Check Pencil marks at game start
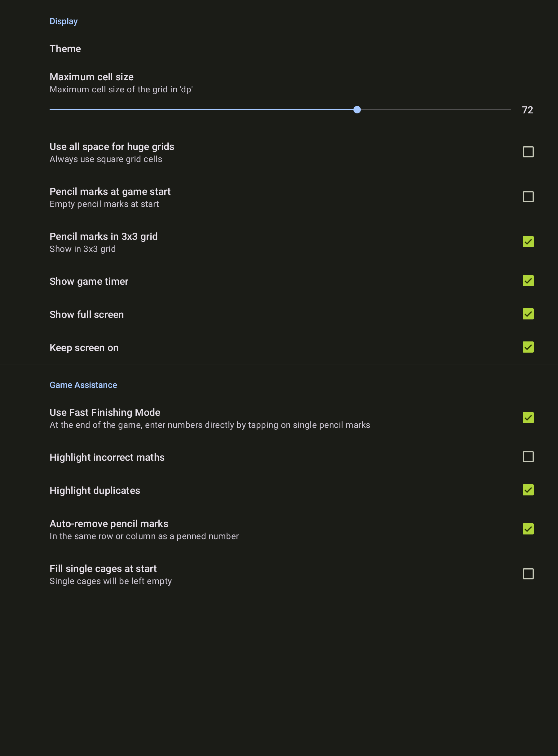The width and height of the screenshot is (558, 756). click(x=528, y=197)
